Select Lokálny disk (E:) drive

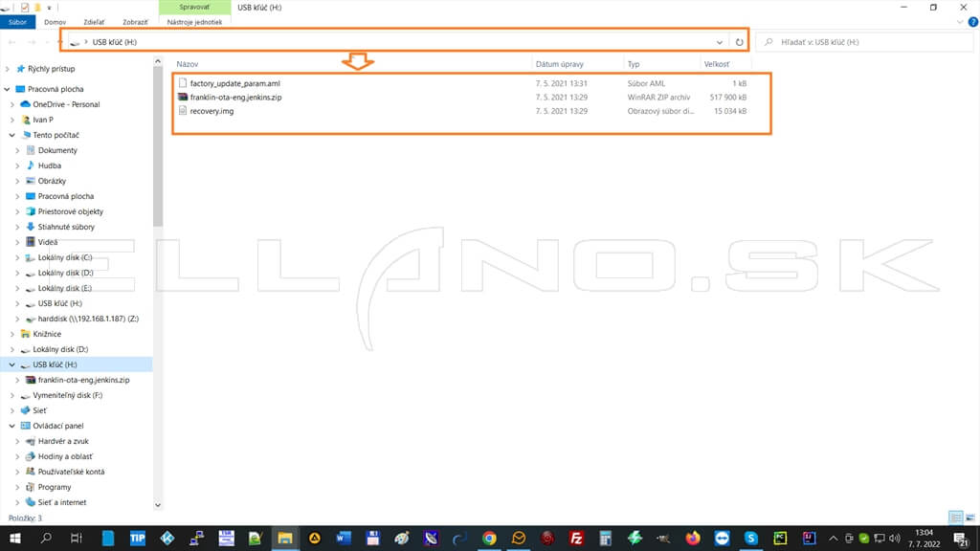click(x=65, y=288)
